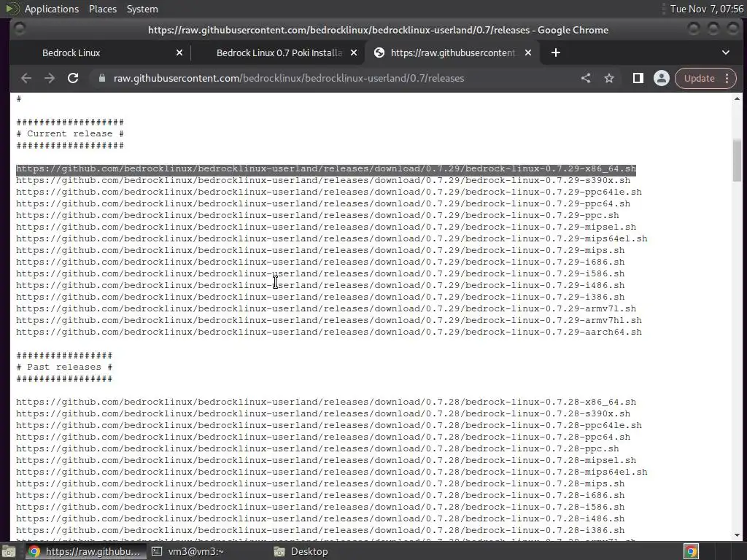This screenshot has height=560, width=747.
Task: Select the raw.githubusercontent tab
Action: 452,52
